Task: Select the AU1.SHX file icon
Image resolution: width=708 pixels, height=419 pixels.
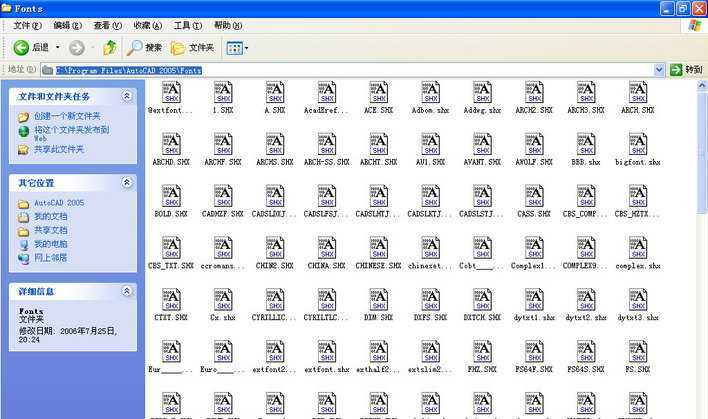Action: coord(431,144)
